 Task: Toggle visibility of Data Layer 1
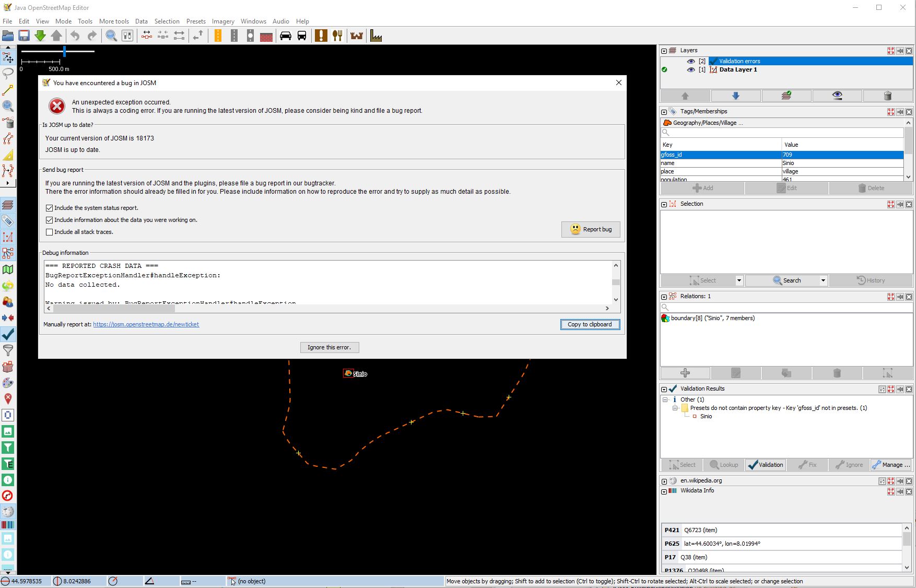coord(691,69)
